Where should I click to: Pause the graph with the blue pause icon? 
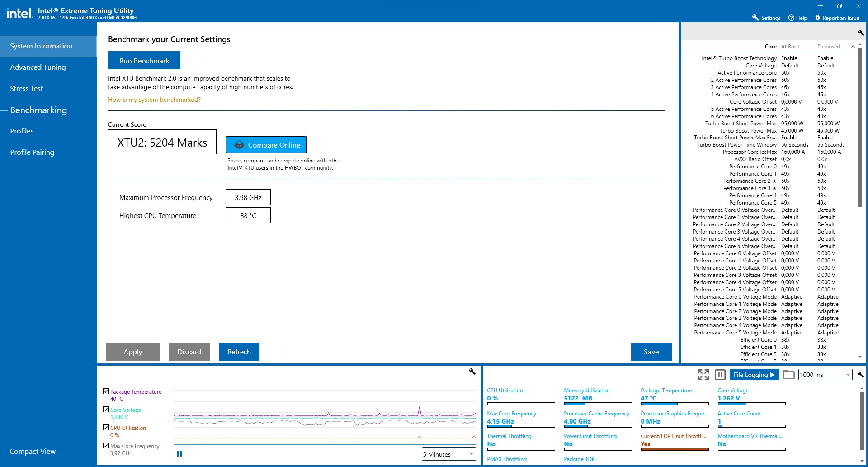coord(179,453)
